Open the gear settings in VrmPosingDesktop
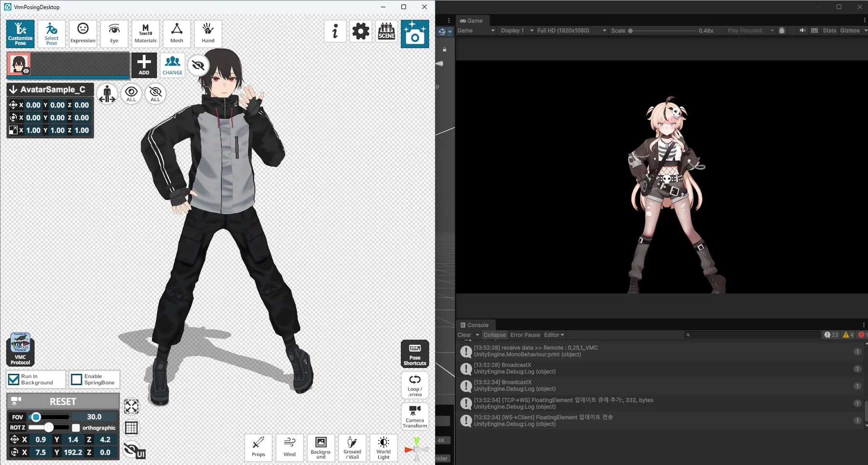 (x=361, y=31)
